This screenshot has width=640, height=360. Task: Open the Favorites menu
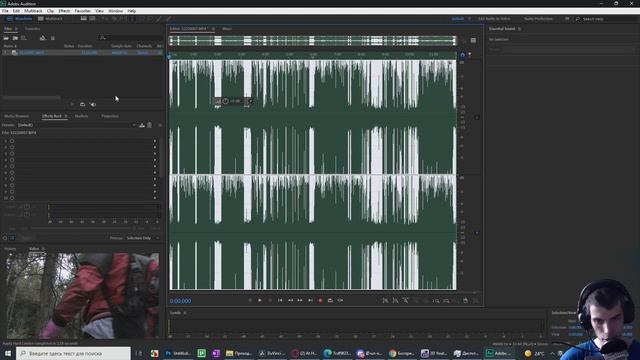[82, 11]
